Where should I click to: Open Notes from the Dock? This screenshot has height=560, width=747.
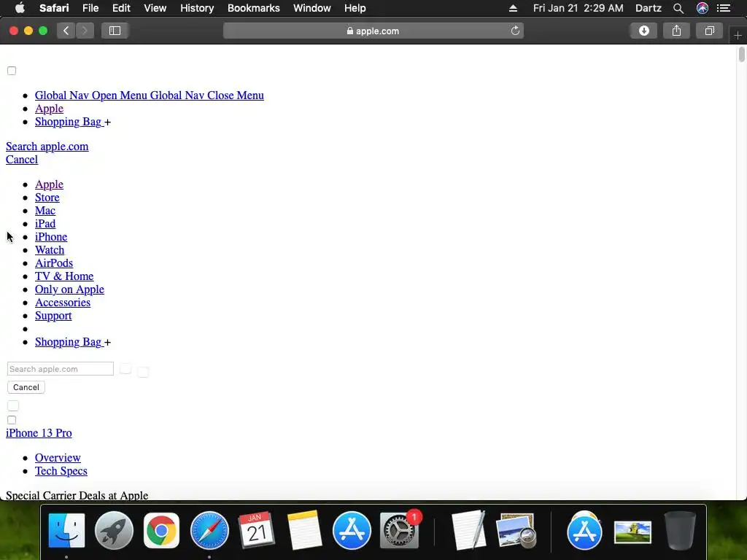[x=304, y=530]
